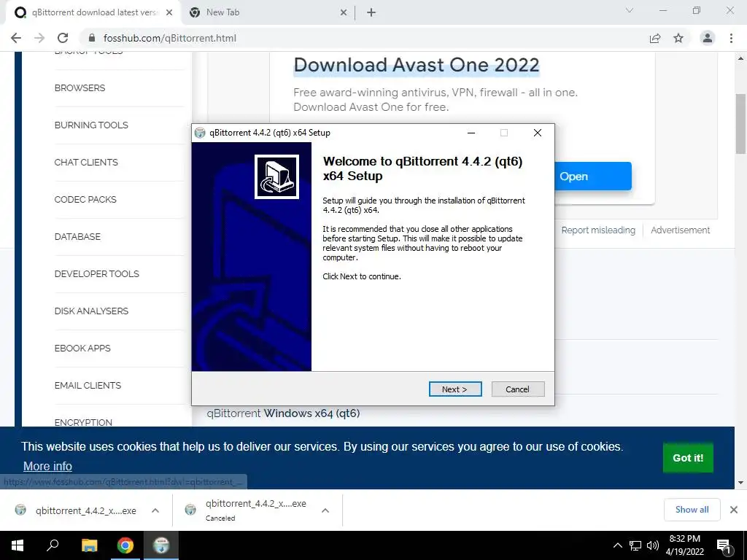Select CODEC PACKS category
The image size is (747, 560).
(85, 200)
